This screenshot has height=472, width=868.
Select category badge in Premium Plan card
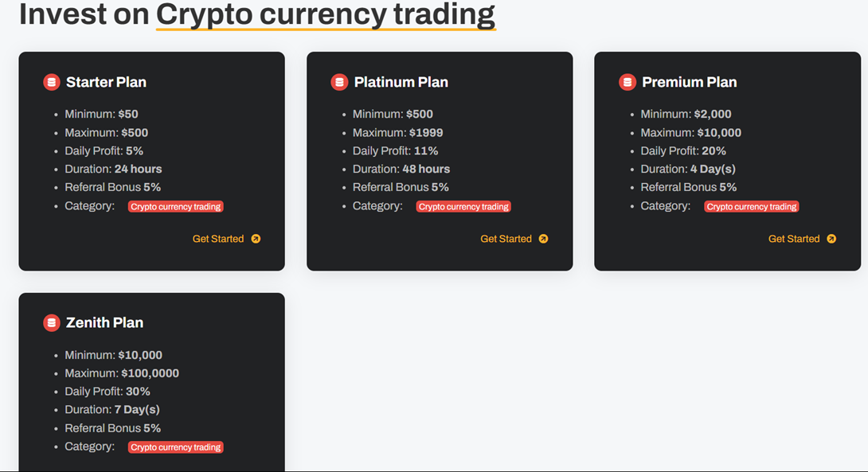click(x=752, y=207)
